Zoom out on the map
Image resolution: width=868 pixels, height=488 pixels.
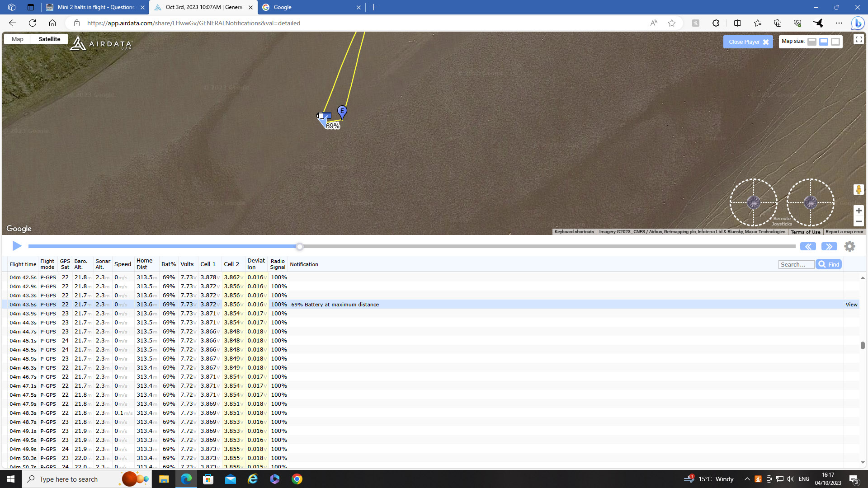coord(859,222)
